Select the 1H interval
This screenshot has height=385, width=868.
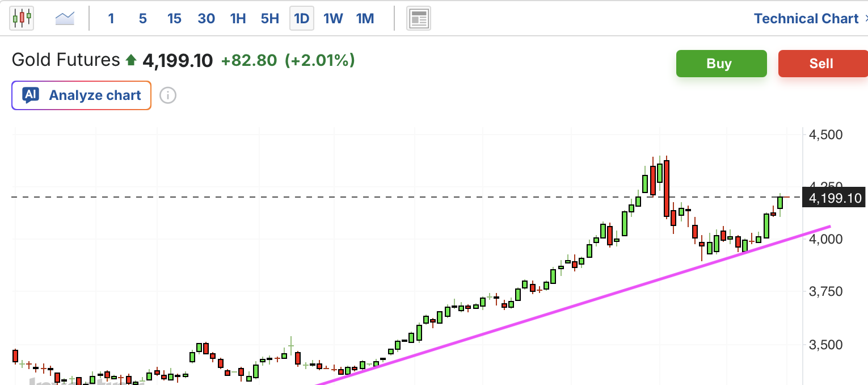point(238,19)
